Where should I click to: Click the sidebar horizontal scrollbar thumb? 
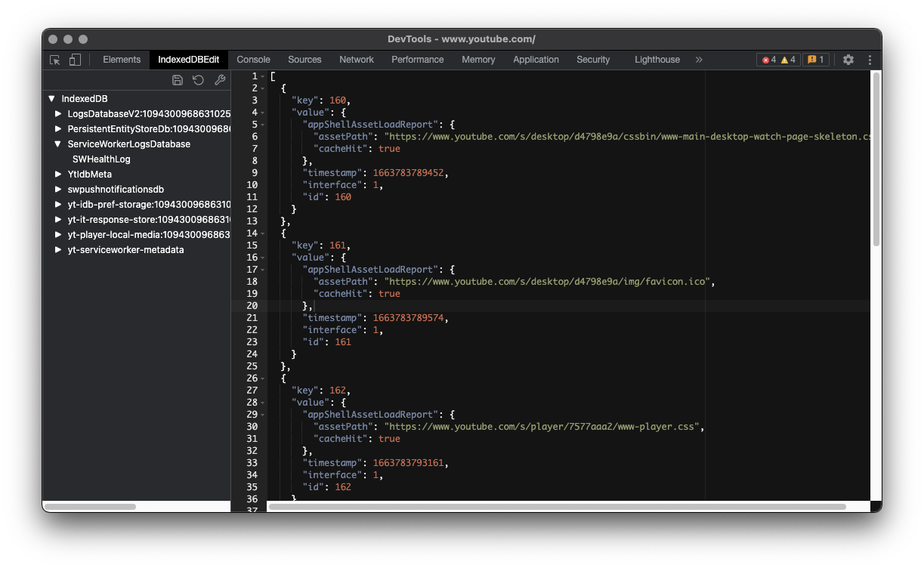(91, 507)
